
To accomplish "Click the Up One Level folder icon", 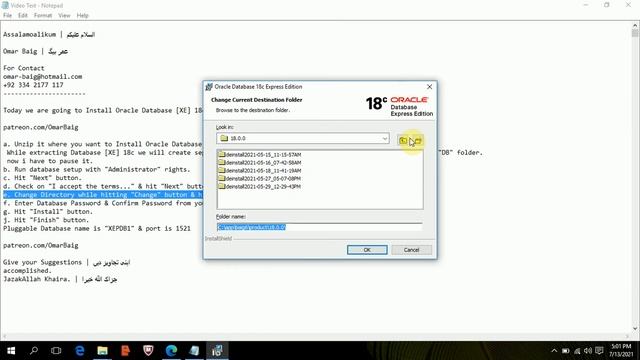I will tap(403, 140).
